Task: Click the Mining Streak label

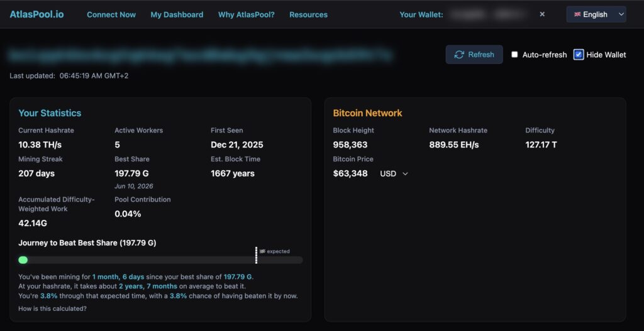Action: click(40, 159)
